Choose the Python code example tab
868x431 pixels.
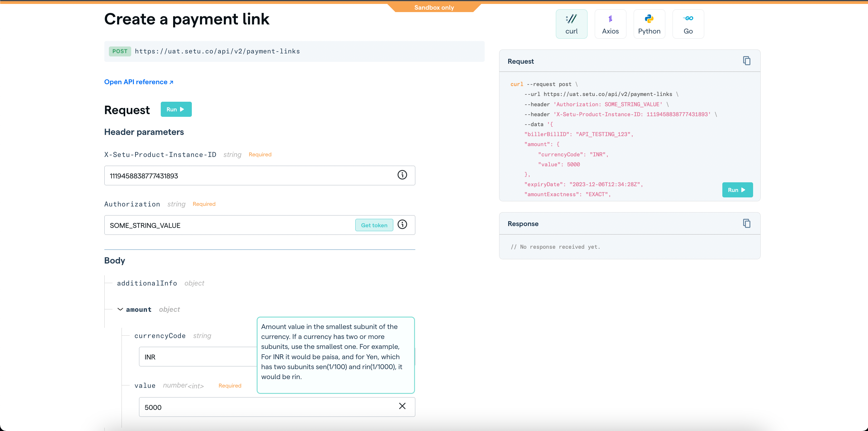(649, 24)
